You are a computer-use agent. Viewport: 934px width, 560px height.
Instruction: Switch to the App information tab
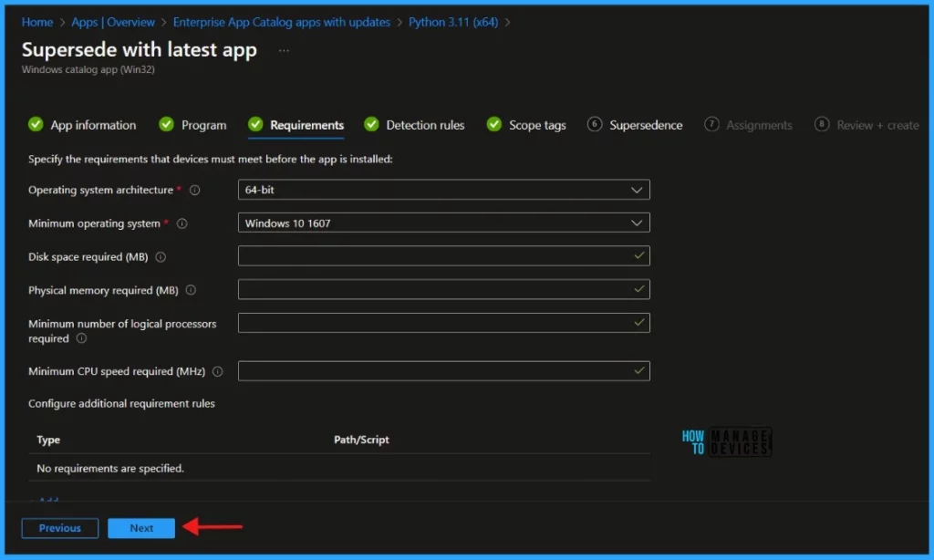(x=93, y=125)
